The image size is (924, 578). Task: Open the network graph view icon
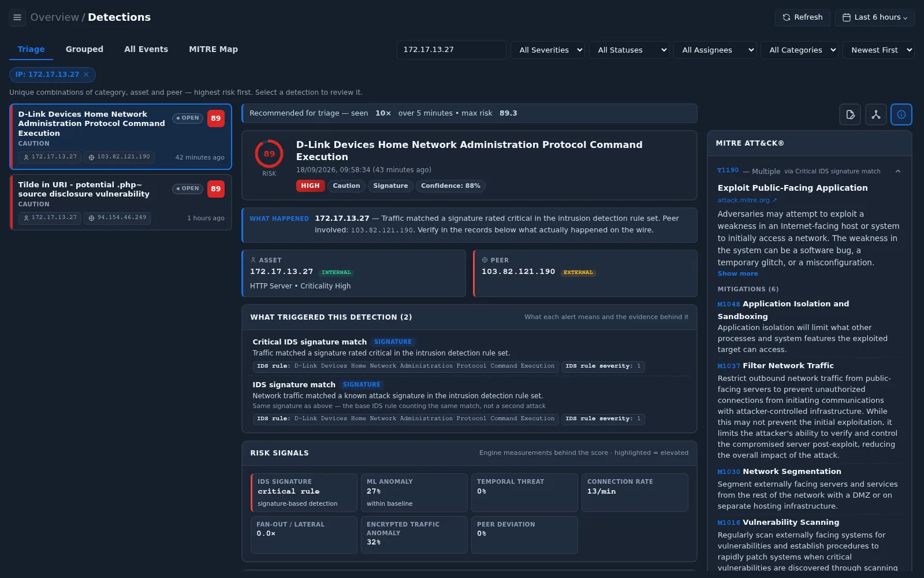pyautogui.click(x=876, y=114)
